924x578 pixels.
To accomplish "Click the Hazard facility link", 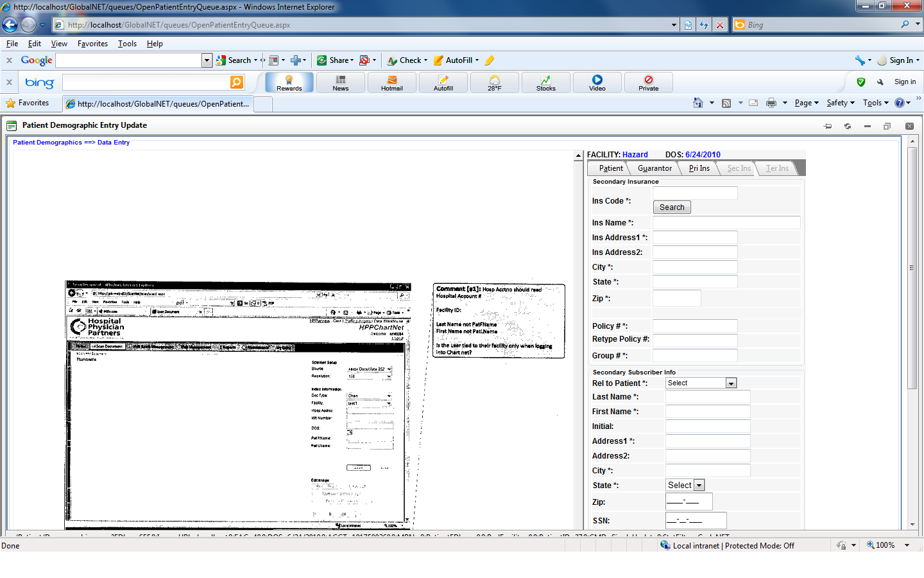I will pyautogui.click(x=635, y=155).
